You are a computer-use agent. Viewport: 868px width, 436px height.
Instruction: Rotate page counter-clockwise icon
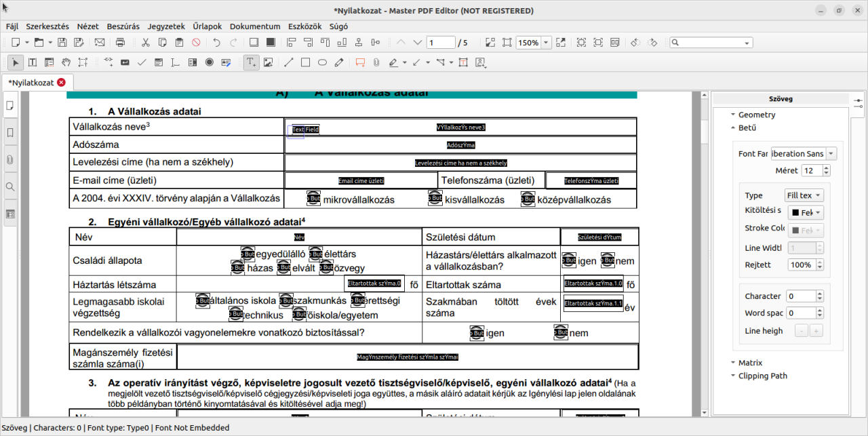(635, 42)
